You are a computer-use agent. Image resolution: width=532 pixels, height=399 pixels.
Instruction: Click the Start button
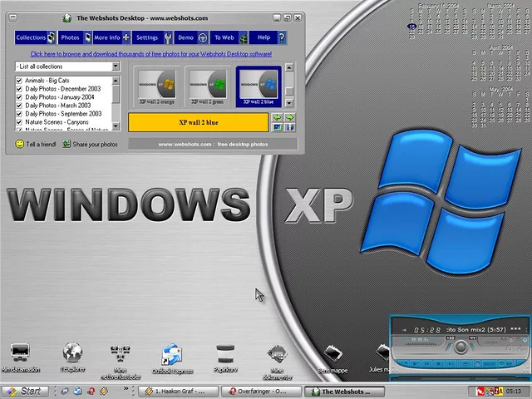(x=24, y=392)
